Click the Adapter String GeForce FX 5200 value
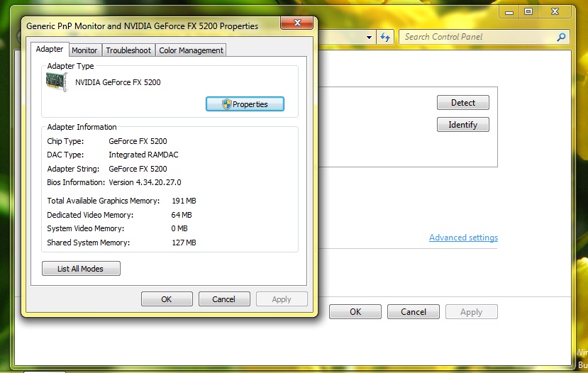Screen dimensions: 588x373 click(x=138, y=169)
